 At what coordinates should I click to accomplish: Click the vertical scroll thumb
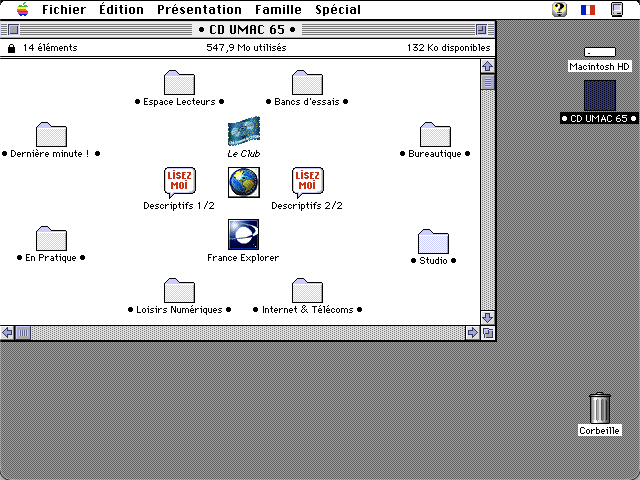tap(487, 82)
